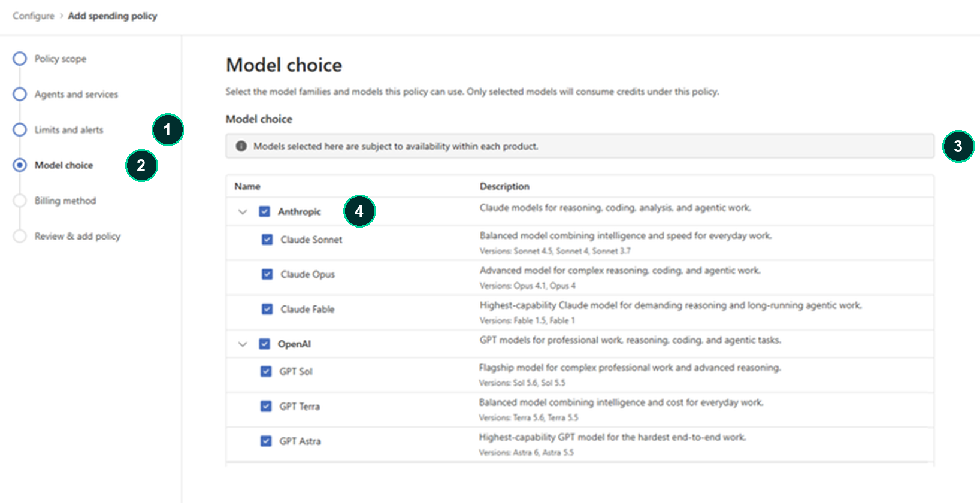980x503 pixels.
Task: Collapse the Anthropic model group
Action: pyautogui.click(x=243, y=211)
